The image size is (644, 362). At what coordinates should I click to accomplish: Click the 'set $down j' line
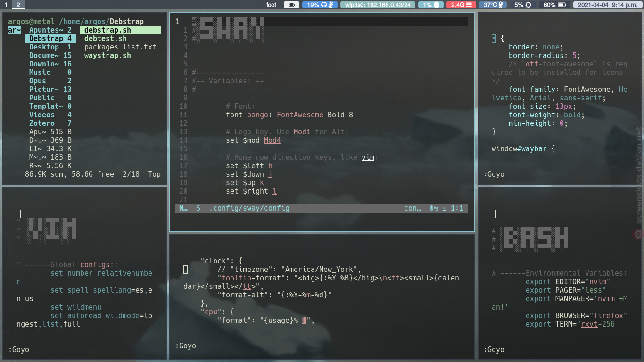pos(249,174)
